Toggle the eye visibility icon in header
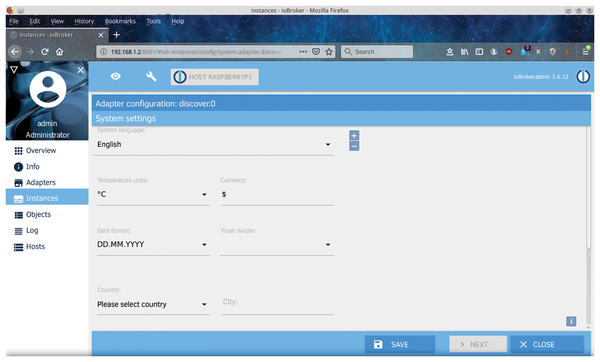Viewport: 600px width, 362px height. point(116,77)
